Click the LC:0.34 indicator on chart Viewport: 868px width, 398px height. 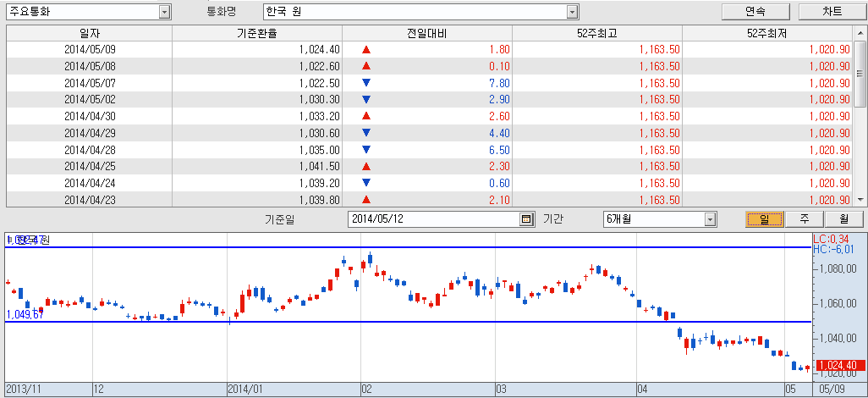coord(829,239)
